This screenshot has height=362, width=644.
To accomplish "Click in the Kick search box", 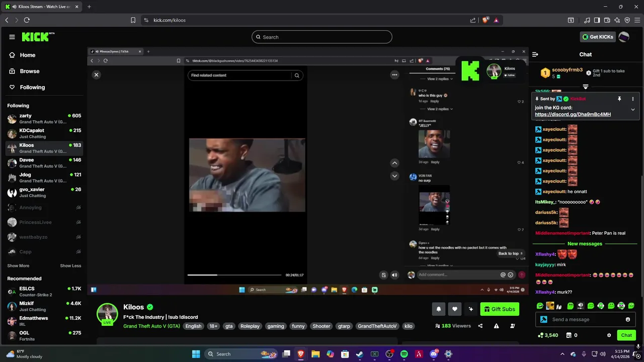I will click(322, 37).
